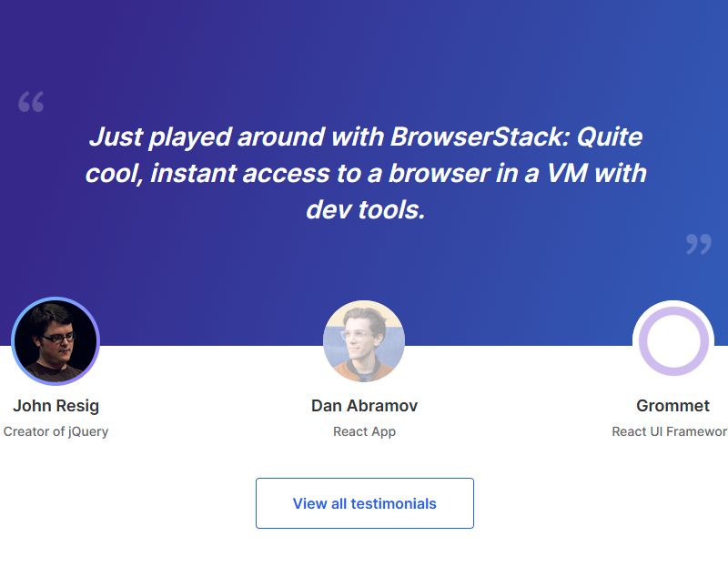Click the 'React UI Framework' subtitle

[x=671, y=431]
